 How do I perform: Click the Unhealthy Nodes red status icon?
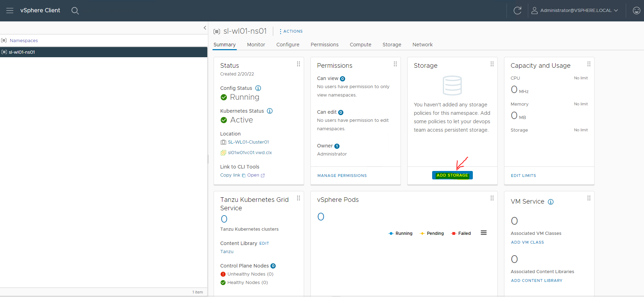(223, 274)
